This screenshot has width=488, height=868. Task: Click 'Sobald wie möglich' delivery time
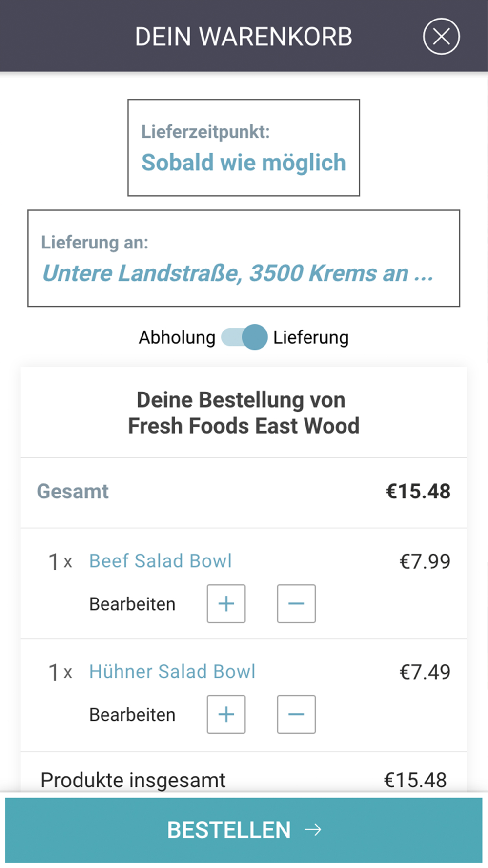click(x=244, y=163)
